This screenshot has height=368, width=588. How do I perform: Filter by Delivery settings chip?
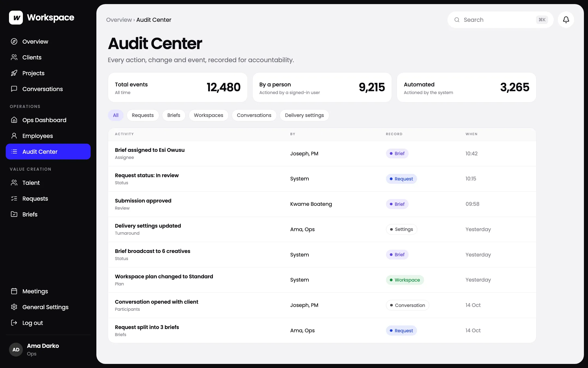click(304, 115)
